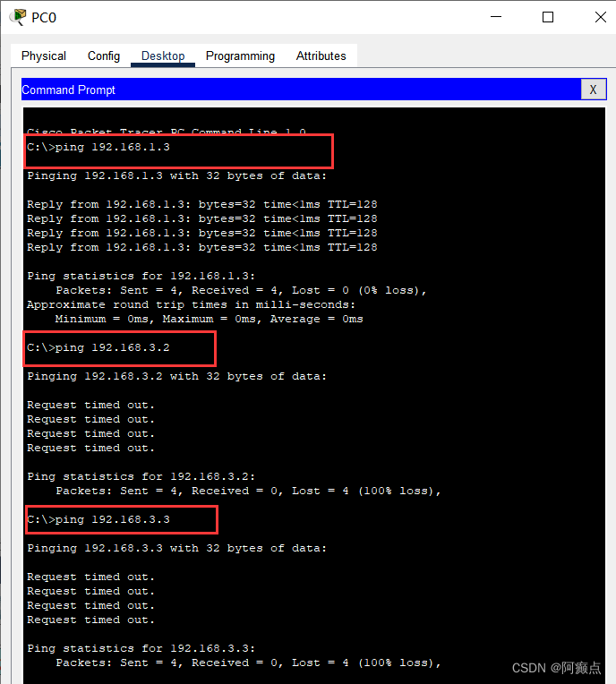
Task: Click the 'C:\>ping 192.168.3.2' command line
Action: click(x=98, y=347)
